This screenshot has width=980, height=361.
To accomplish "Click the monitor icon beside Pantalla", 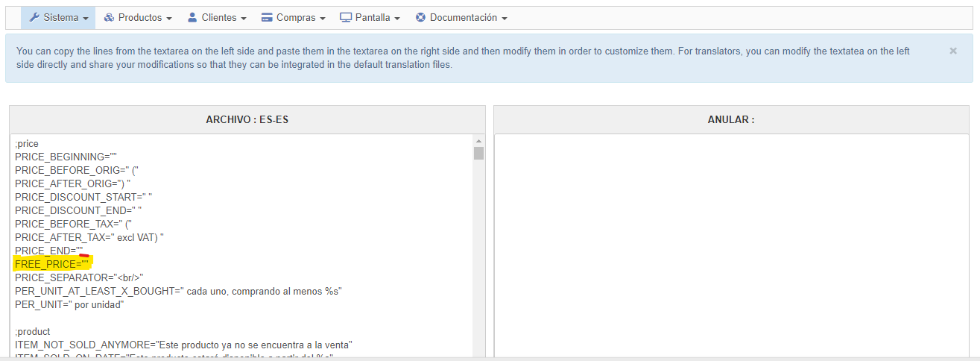I will point(346,18).
